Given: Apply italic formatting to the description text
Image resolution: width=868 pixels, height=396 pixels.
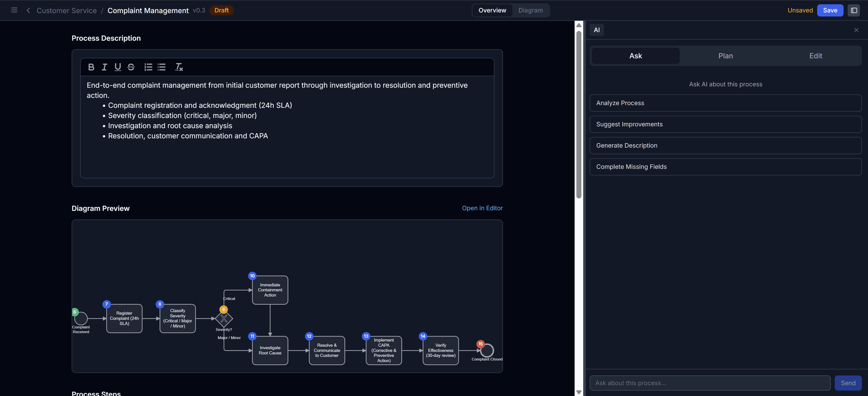Looking at the screenshot, I should tap(104, 67).
